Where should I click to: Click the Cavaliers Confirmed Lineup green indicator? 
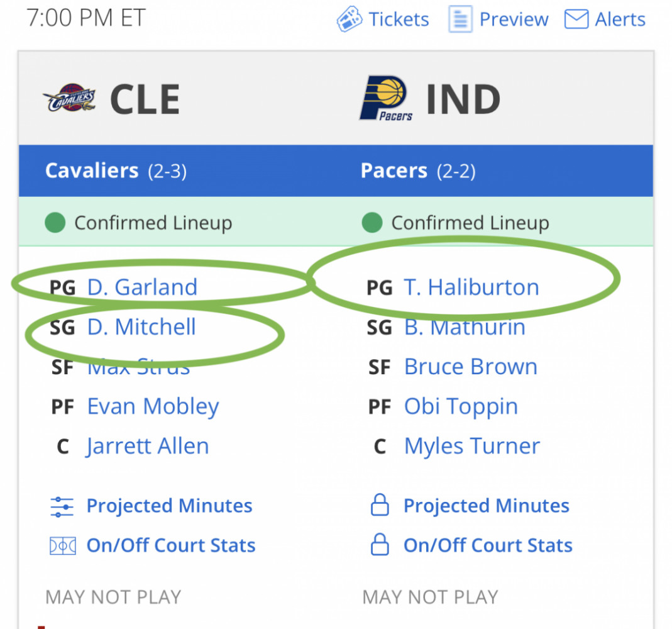[55, 223]
